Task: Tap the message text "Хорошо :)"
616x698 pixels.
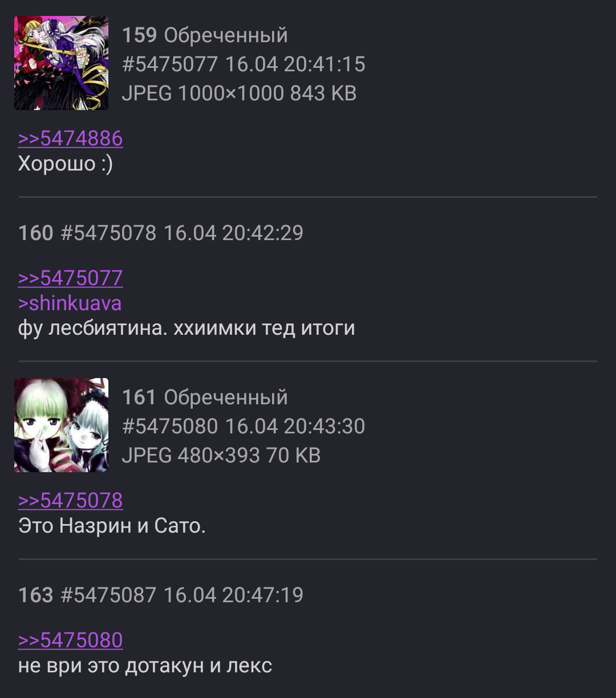Action: pyautogui.click(x=66, y=164)
